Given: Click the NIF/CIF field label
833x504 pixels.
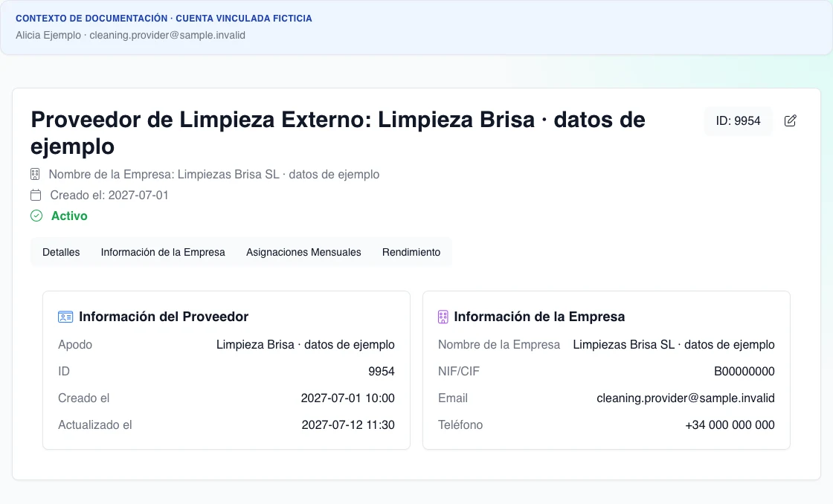Looking at the screenshot, I should click(458, 371).
